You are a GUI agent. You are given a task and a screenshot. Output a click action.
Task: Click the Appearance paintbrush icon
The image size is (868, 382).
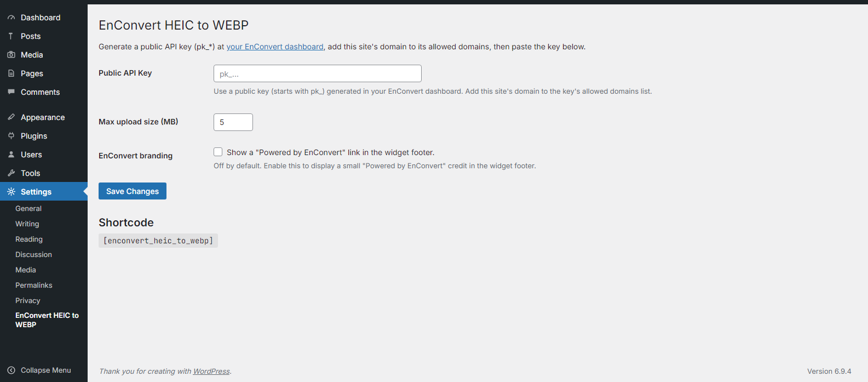[11, 117]
